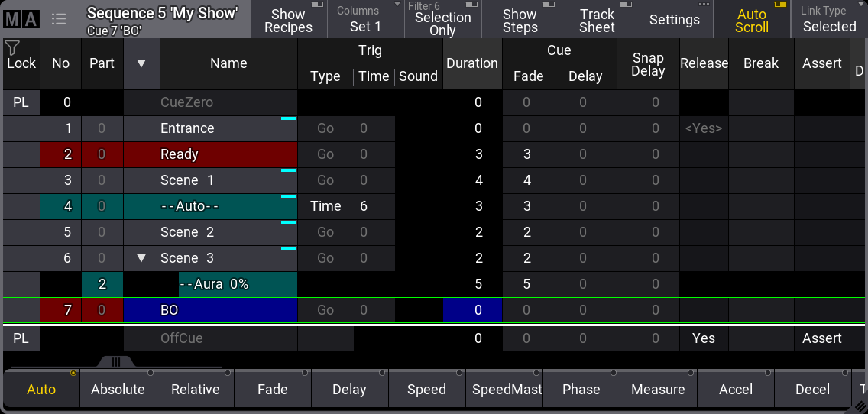Open the Settings button
This screenshot has width=868, height=414.
(674, 20)
